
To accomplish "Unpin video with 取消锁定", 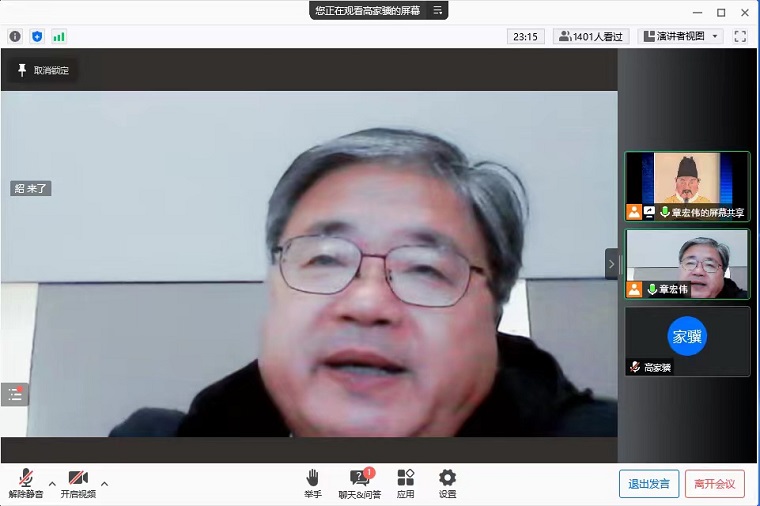I will (43, 70).
